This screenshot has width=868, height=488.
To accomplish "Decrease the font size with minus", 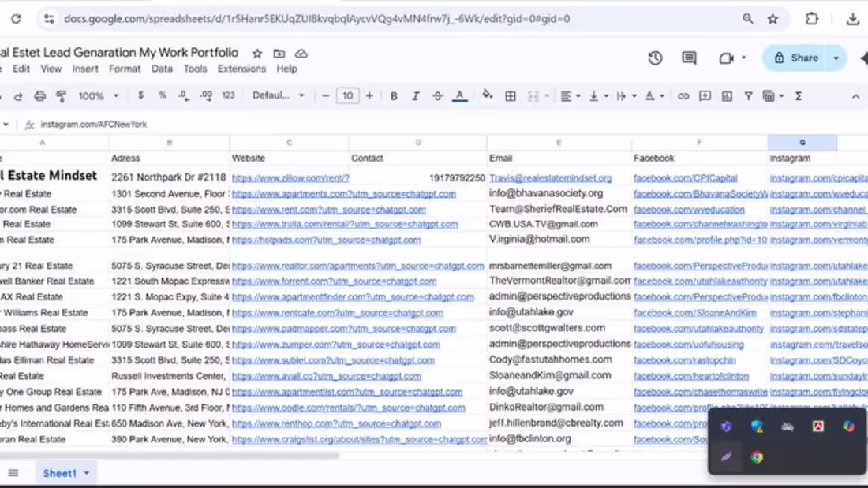I will tap(325, 96).
